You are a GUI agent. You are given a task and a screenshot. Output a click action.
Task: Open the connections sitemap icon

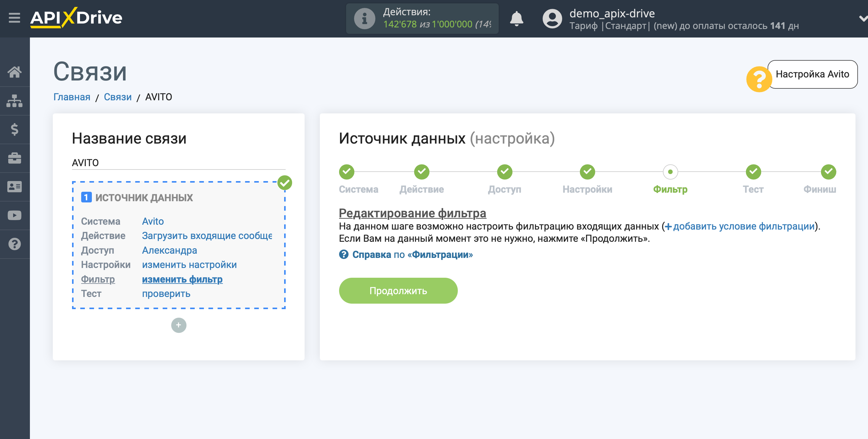(14, 101)
